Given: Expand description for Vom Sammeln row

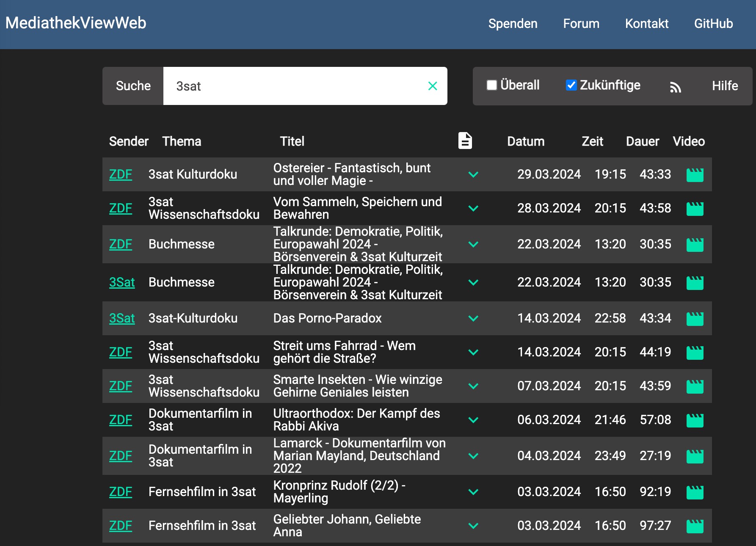Looking at the screenshot, I should pyautogui.click(x=473, y=208).
